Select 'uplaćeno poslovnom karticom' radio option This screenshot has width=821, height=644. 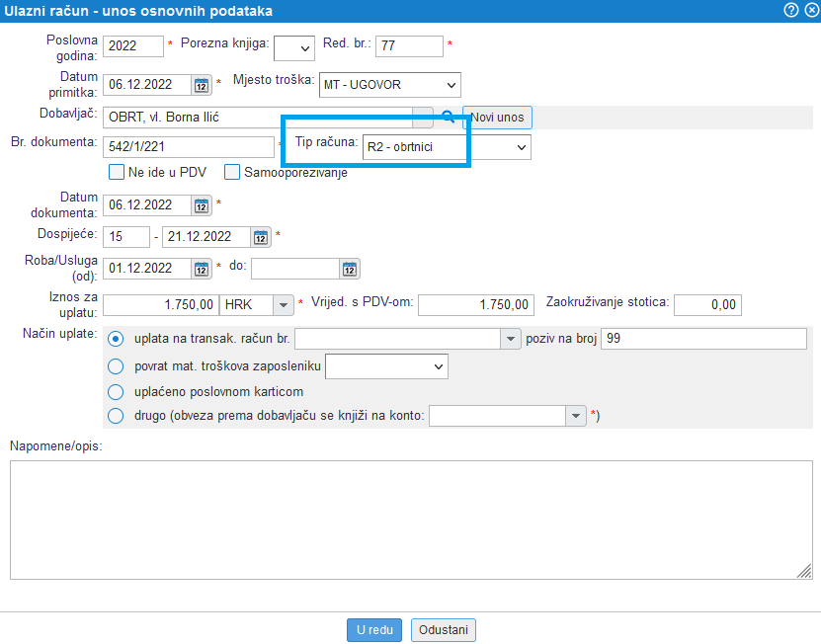[117, 391]
